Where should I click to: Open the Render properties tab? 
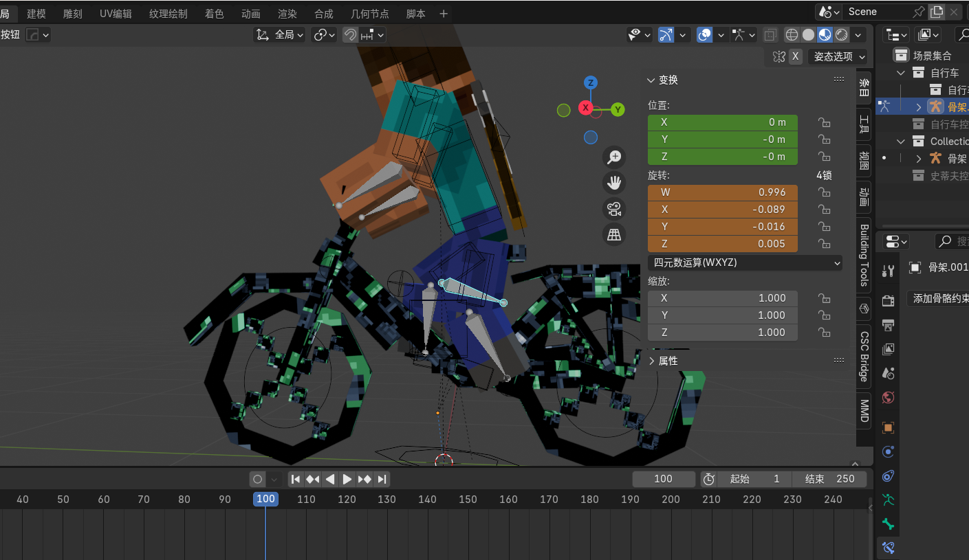pyautogui.click(x=888, y=301)
